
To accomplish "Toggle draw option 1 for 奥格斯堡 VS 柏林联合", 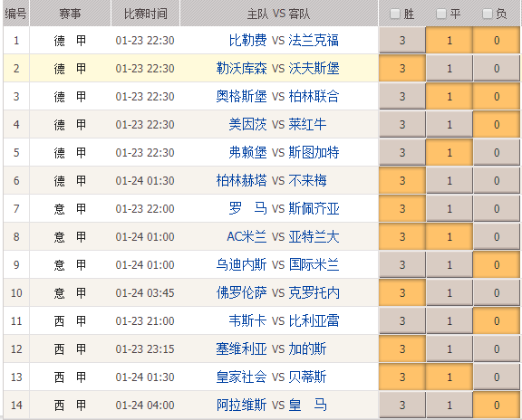I will (449, 97).
